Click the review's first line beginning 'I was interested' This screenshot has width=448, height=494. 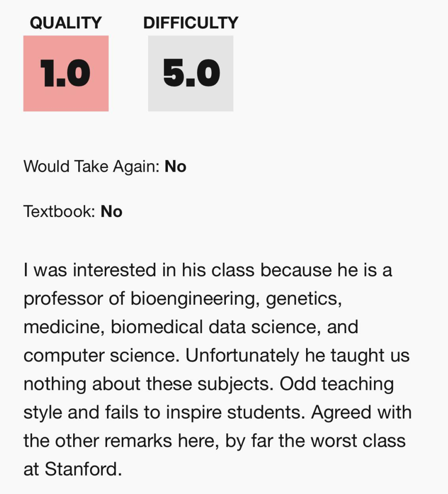208,270
